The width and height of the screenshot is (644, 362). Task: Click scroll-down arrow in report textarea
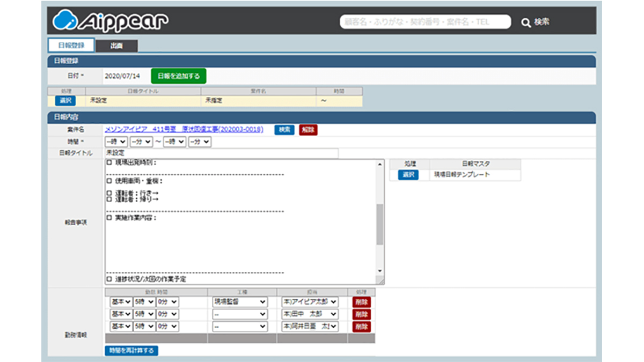click(x=380, y=271)
